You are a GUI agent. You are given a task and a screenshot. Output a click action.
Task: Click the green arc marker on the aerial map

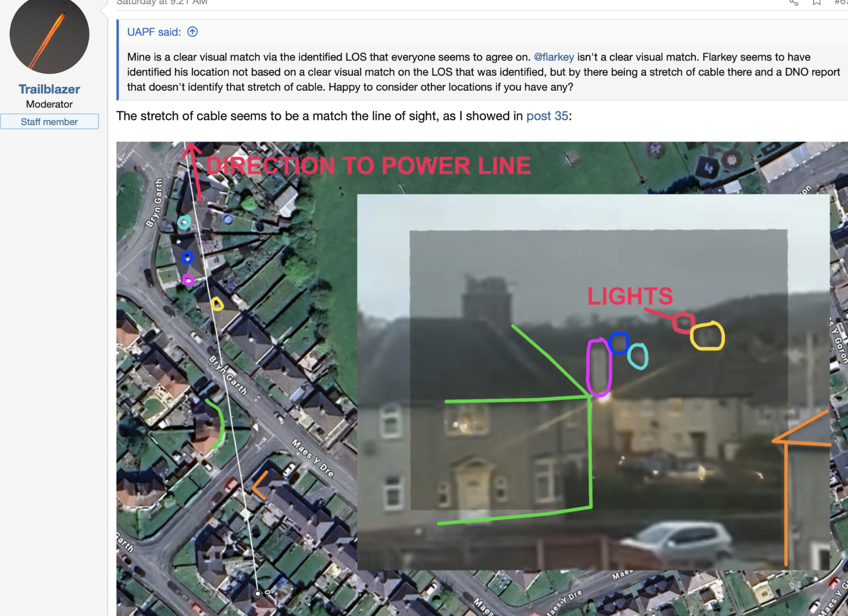pos(216,424)
